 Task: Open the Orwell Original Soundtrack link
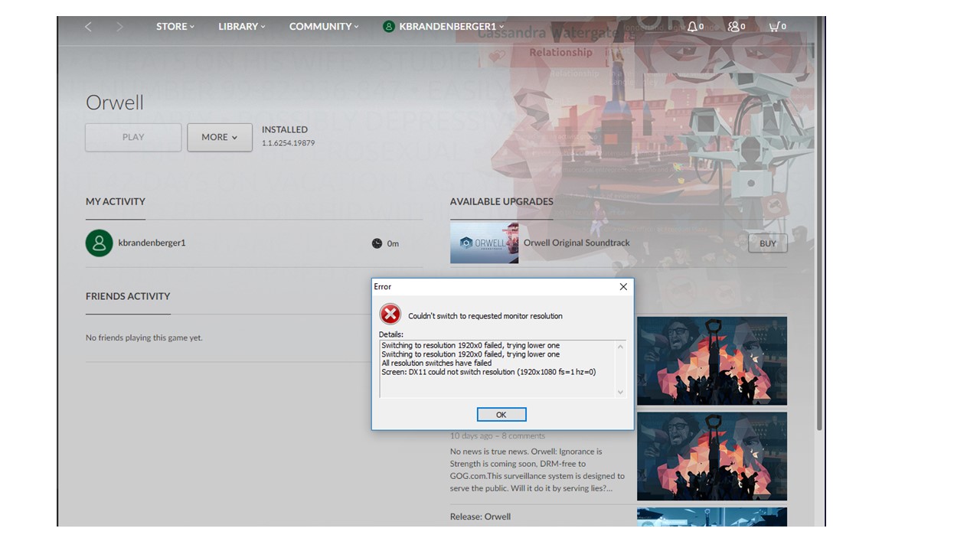577,243
